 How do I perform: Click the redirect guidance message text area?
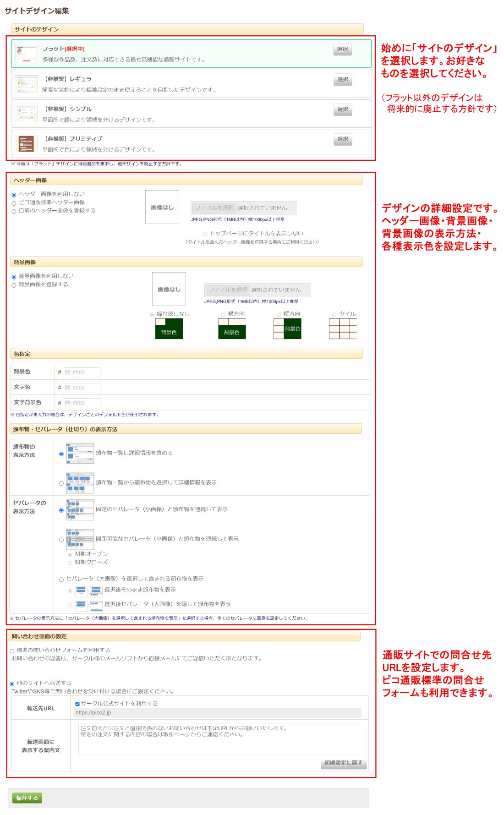click(x=223, y=738)
